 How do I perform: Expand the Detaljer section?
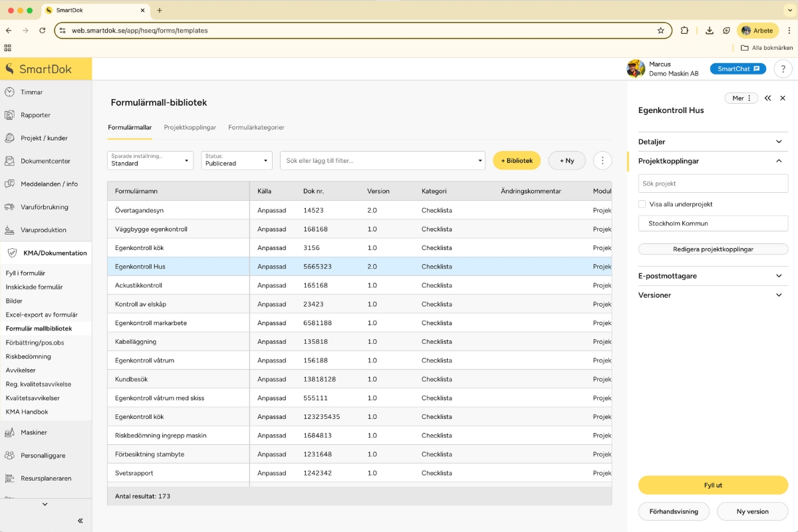pyautogui.click(x=713, y=142)
